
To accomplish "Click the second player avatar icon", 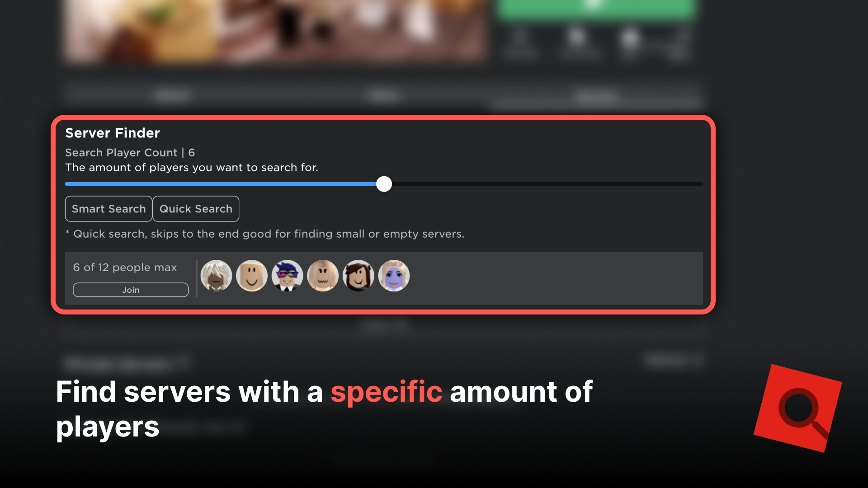I will pos(251,276).
